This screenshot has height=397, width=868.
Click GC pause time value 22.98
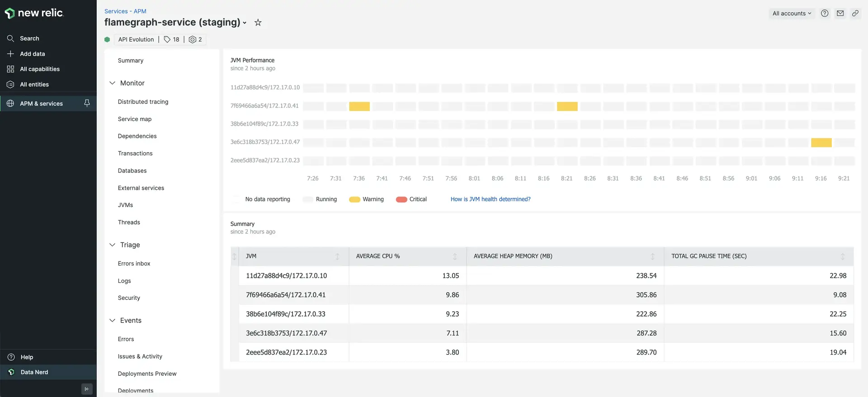838,276
